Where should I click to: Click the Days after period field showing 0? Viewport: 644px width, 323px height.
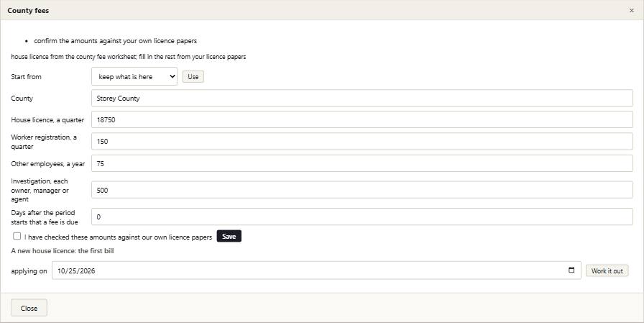pos(362,217)
